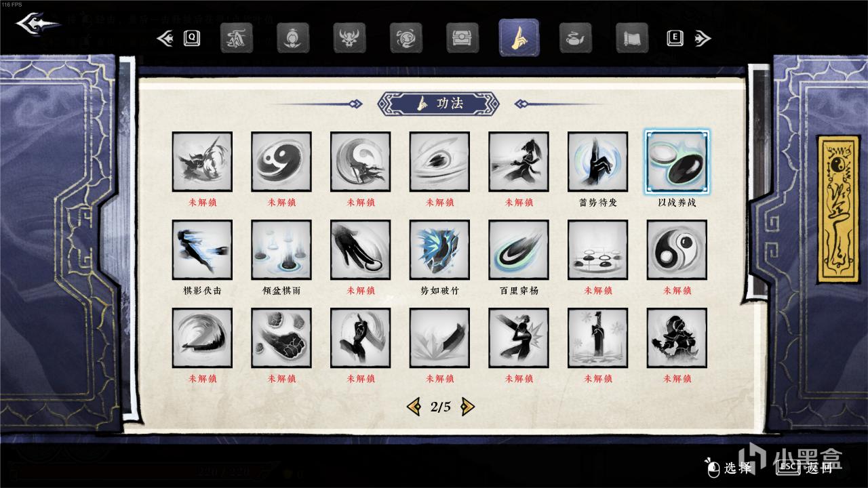Open the teapot tab

(575, 38)
